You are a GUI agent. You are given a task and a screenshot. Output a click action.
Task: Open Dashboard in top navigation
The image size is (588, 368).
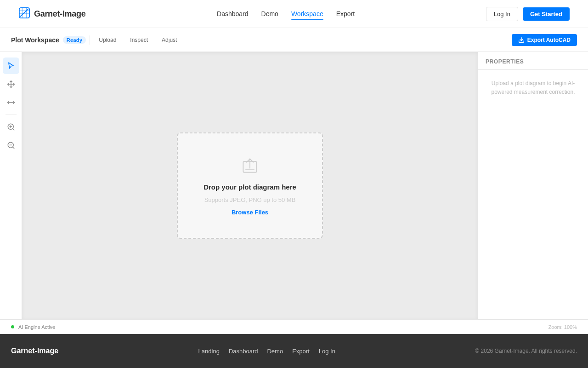pos(232,14)
